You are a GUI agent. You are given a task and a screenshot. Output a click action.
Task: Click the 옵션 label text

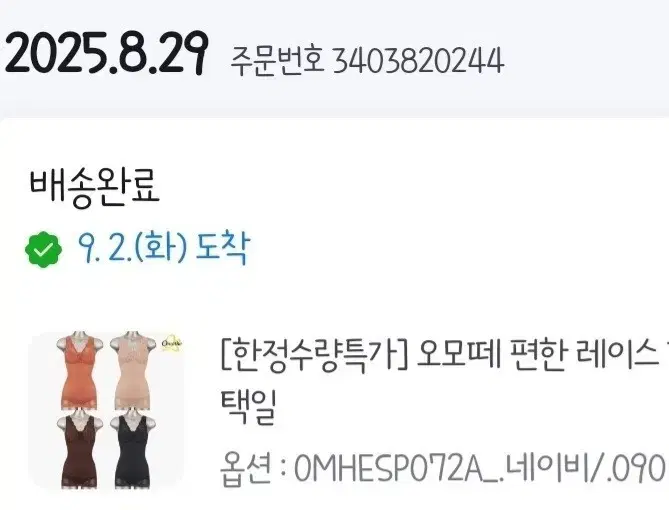coord(246,469)
